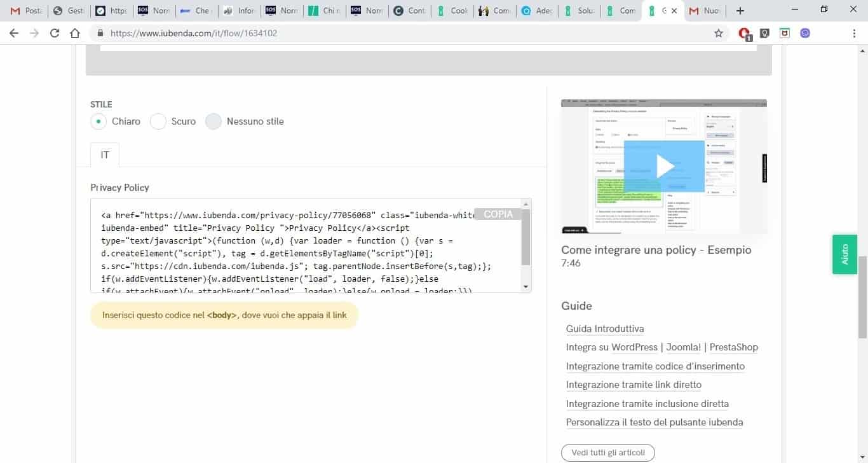Go forward in browser history
Image resolution: width=868 pixels, height=463 pixels.
[34, 33]
